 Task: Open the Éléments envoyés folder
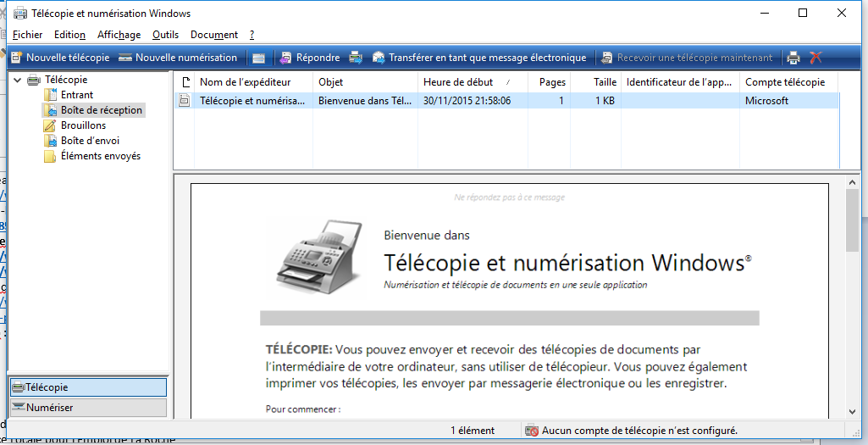click(x=101, y=156)
